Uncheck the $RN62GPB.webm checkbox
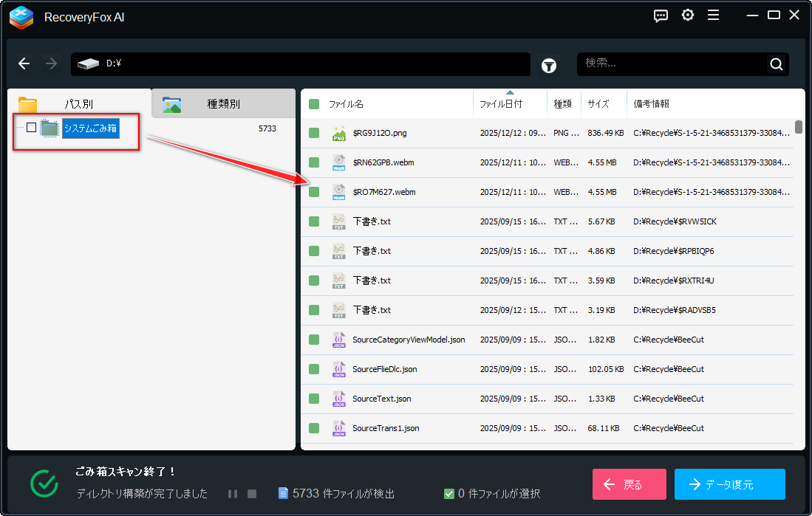Viewport: 812px width, 516px height. pyautogui.click(x=314, y=162)
